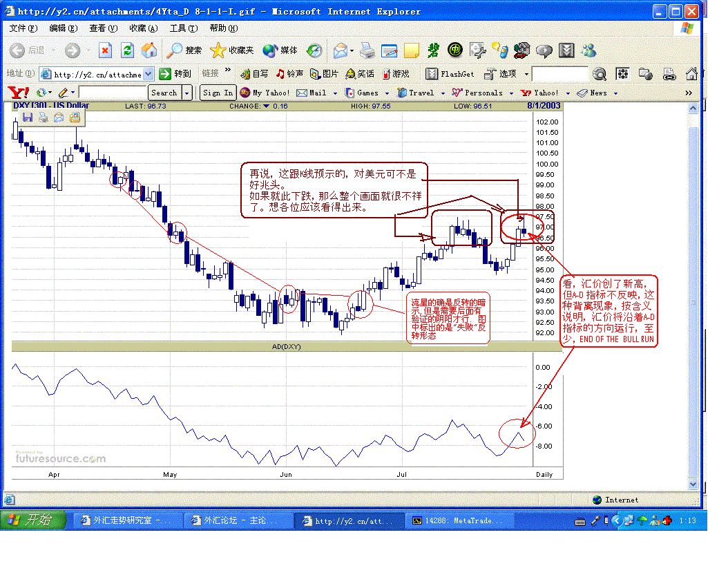The image size is (728, 575).
Task: Open the 媒体 media pane
Action: click(x=280, y=50)
